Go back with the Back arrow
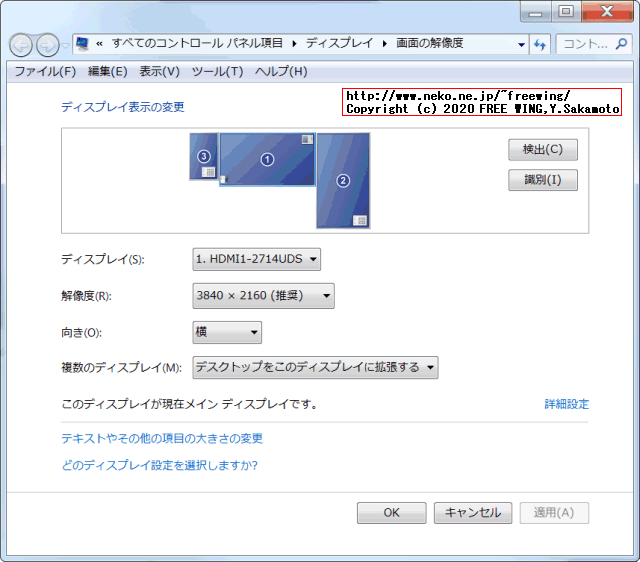Viewport: 640px width, 562px height. click(x=21, y=45)
